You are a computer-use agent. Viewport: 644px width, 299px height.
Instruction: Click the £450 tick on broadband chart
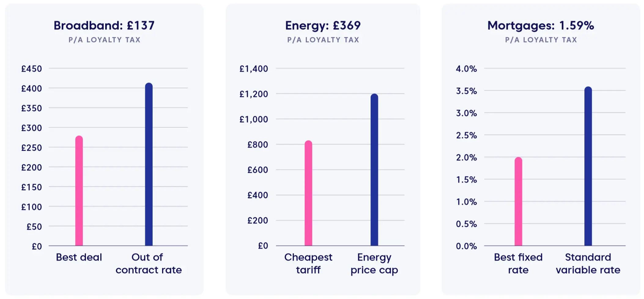coord(31,69)
